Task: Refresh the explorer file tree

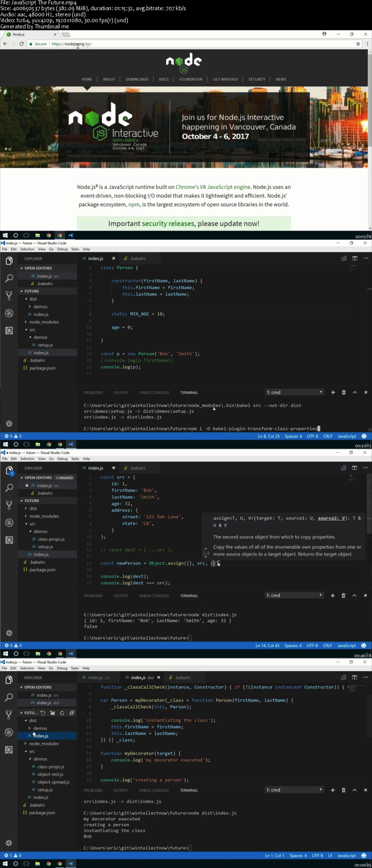Action: 62,713
